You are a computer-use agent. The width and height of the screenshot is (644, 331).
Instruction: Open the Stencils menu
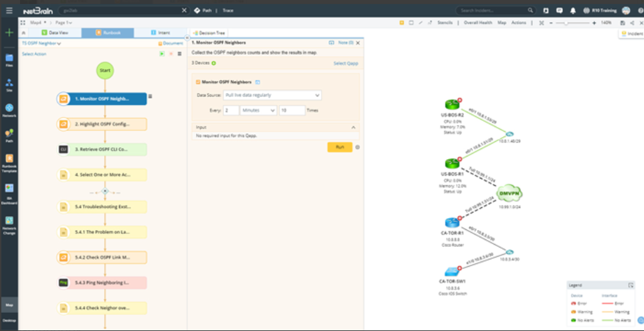(445, 23)
